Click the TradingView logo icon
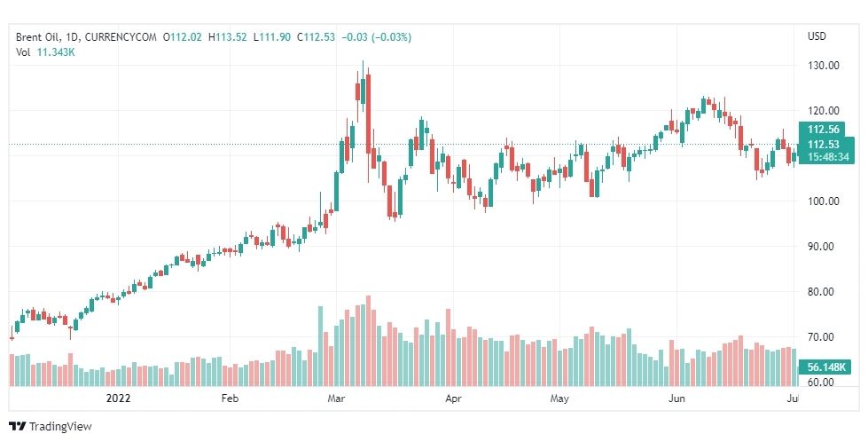Screen dimensions: 868x442 click(17, 426)
